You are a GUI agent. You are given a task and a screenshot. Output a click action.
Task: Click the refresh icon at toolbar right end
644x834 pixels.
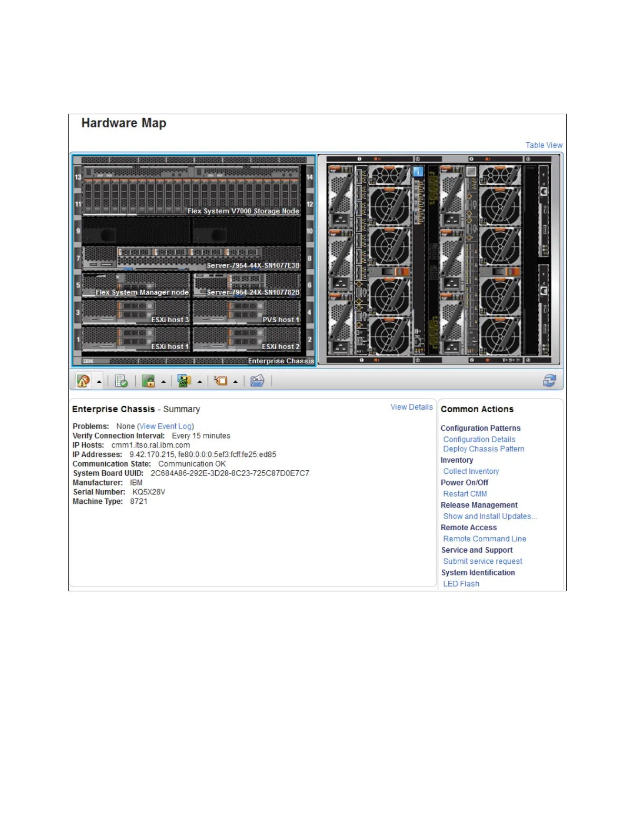tap(550, 381)
